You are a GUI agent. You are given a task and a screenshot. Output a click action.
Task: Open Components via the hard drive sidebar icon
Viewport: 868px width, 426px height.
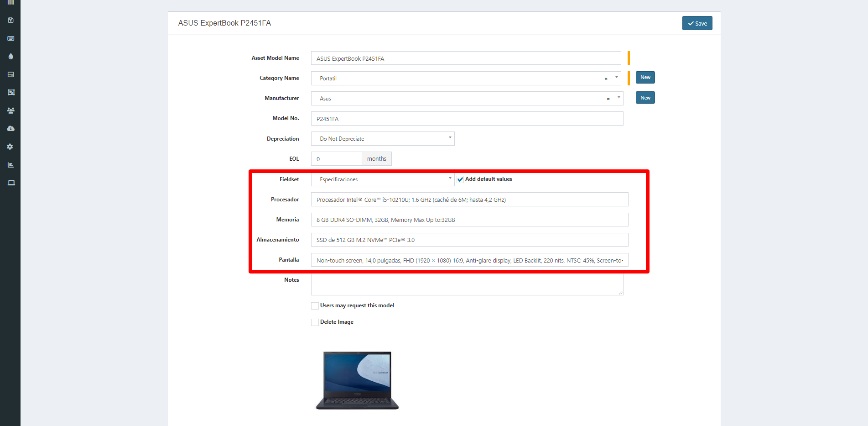point(11,74)
